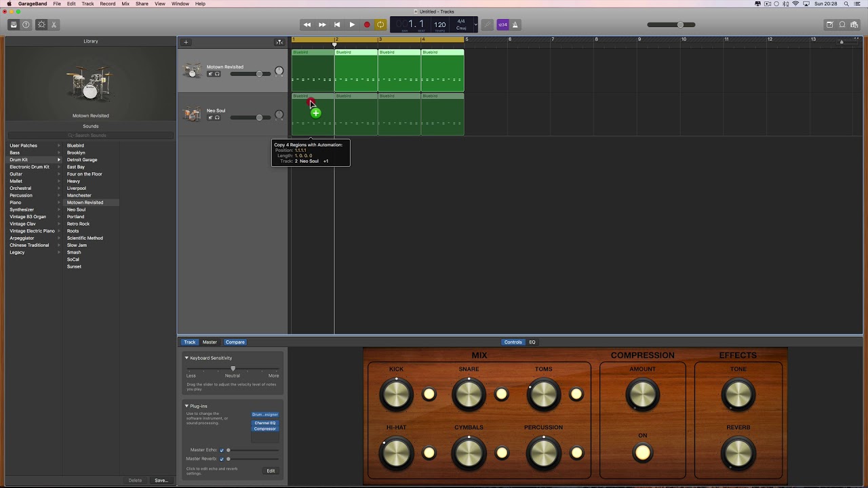Go to beginning with transport button
Screen dimensions: 868x488
337,24
